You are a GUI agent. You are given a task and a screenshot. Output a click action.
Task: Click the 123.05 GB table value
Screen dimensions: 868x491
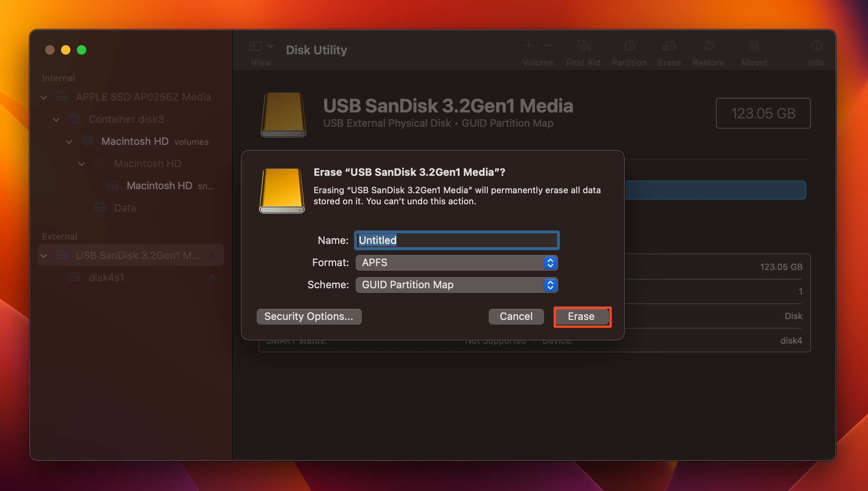point(781,267)
